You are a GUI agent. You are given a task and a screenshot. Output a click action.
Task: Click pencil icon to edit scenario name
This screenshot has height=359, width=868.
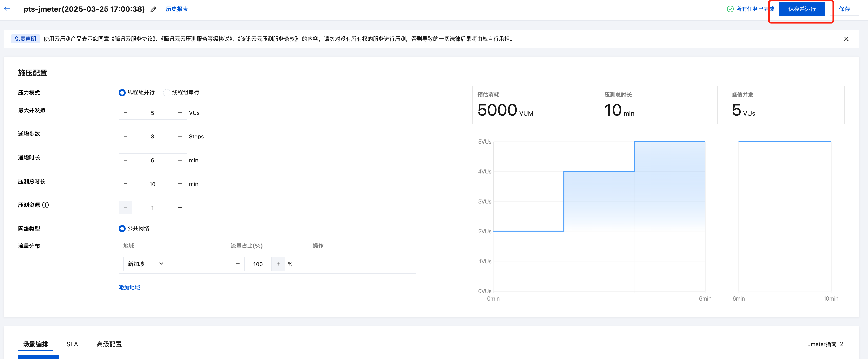tap(153, 9)
